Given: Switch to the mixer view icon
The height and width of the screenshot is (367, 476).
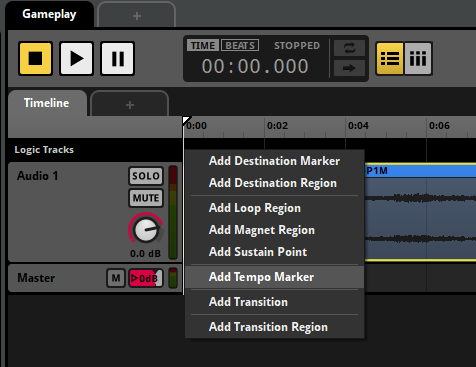Looking at the screenshot, I should (418, 58).
